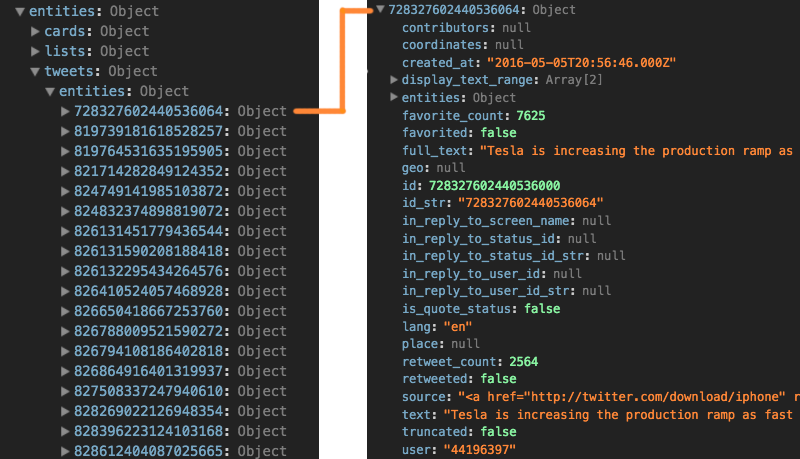Click the favorited false value

pos(498,133)
